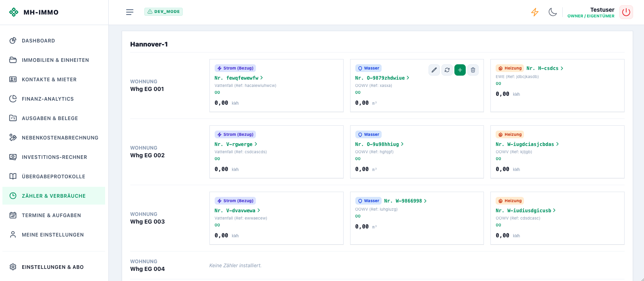644x281 pixels.
Task: Select Nebenkostenabrechnung in sidebar
Action: 54,137
